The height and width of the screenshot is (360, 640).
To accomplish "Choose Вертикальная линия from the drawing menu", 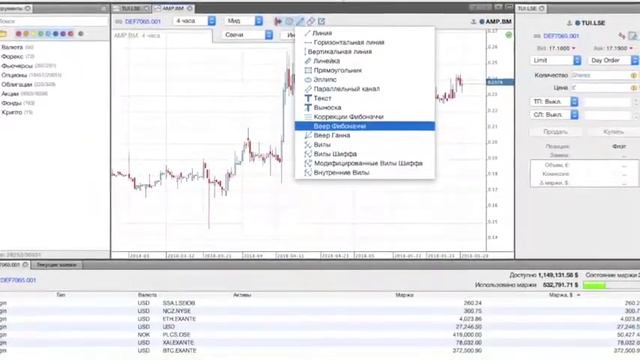I will (x=365, y=52).
